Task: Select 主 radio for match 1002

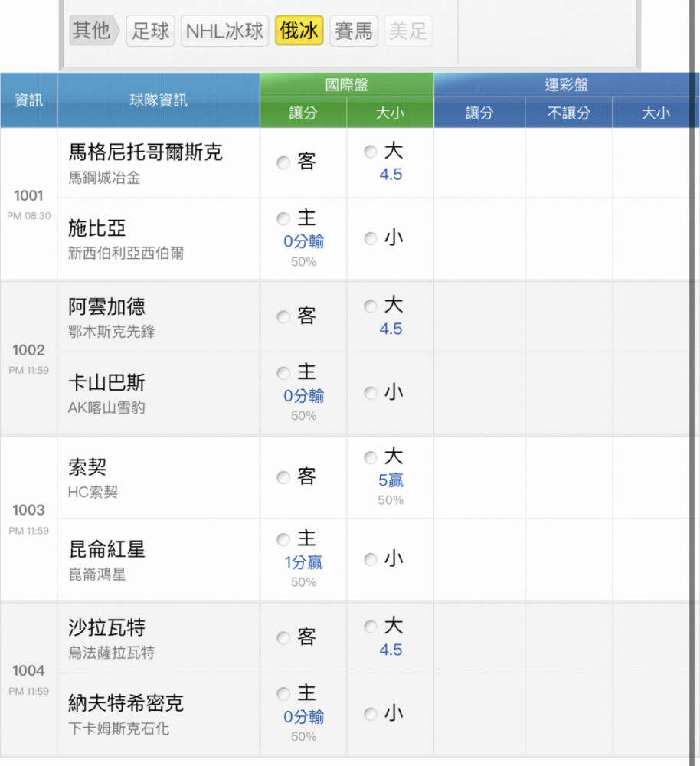Action: tap(283, 373)
